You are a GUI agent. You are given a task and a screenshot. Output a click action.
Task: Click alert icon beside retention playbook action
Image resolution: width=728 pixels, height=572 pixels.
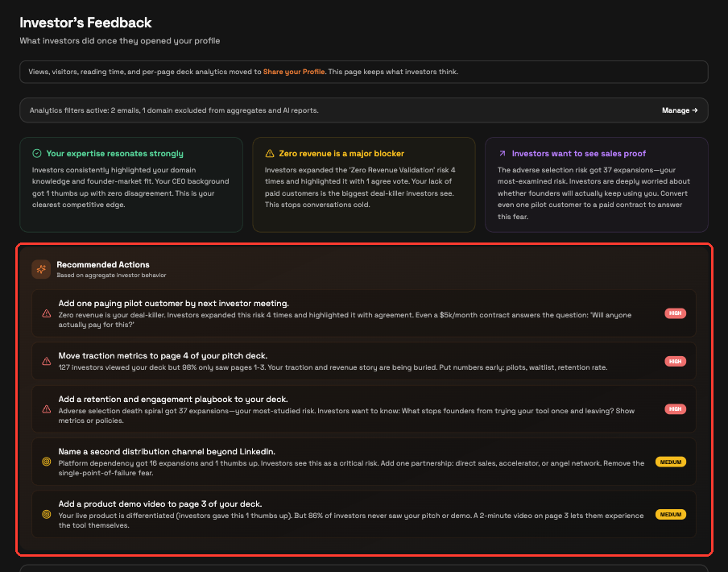point(47,409)
